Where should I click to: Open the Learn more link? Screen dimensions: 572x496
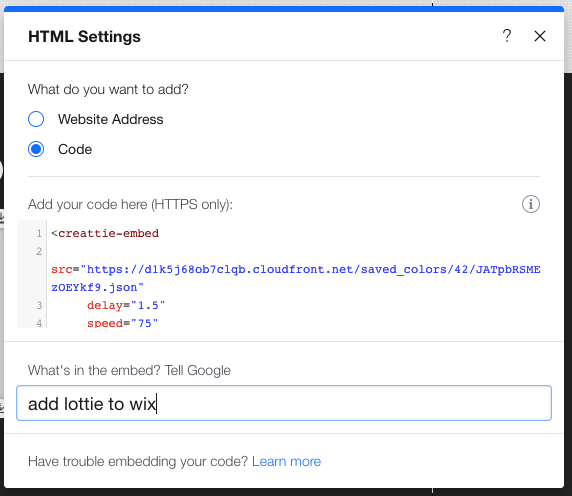[x=286, y=461]
